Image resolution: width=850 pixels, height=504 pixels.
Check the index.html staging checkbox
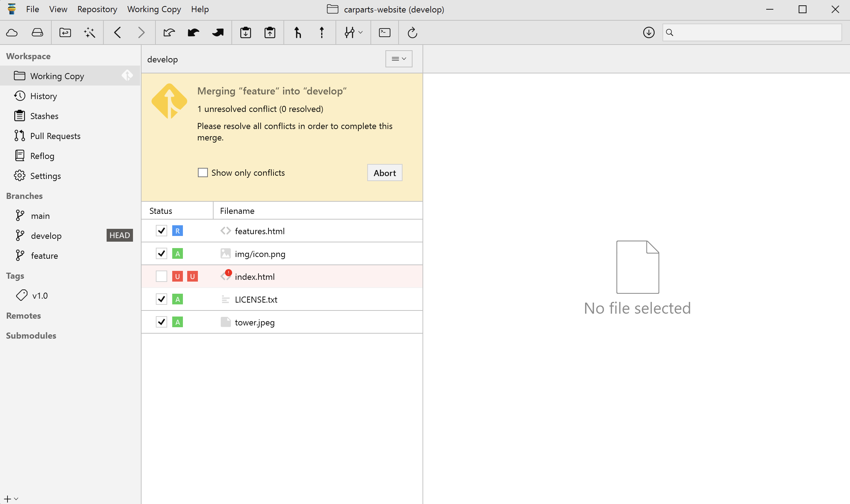pyautogui.click(x=162, y=277)
